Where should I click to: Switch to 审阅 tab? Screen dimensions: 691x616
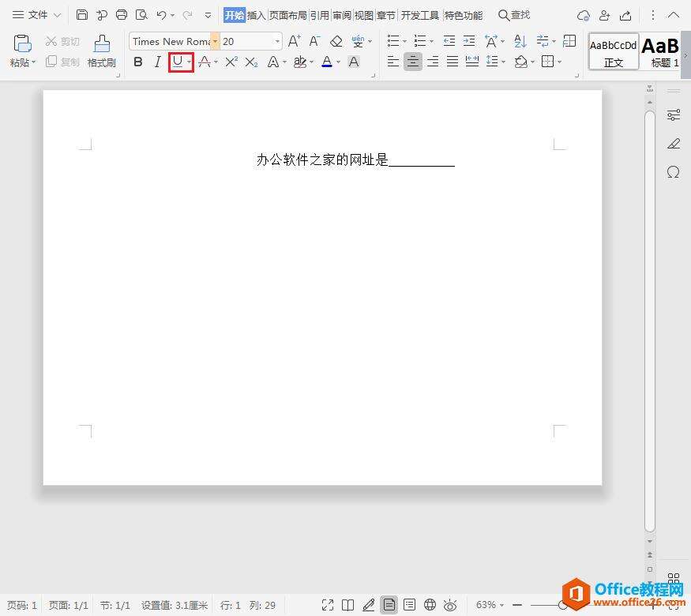[342, 16]
